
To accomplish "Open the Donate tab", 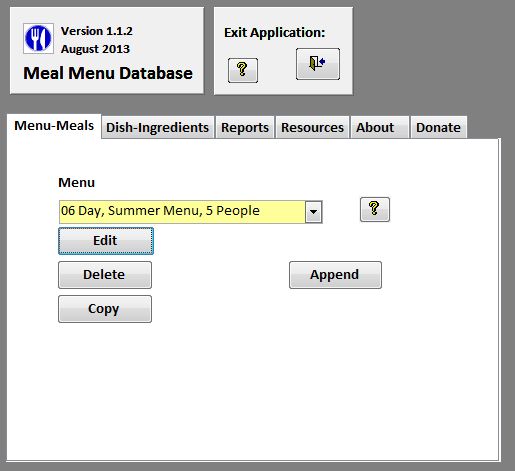I will 438,127.
